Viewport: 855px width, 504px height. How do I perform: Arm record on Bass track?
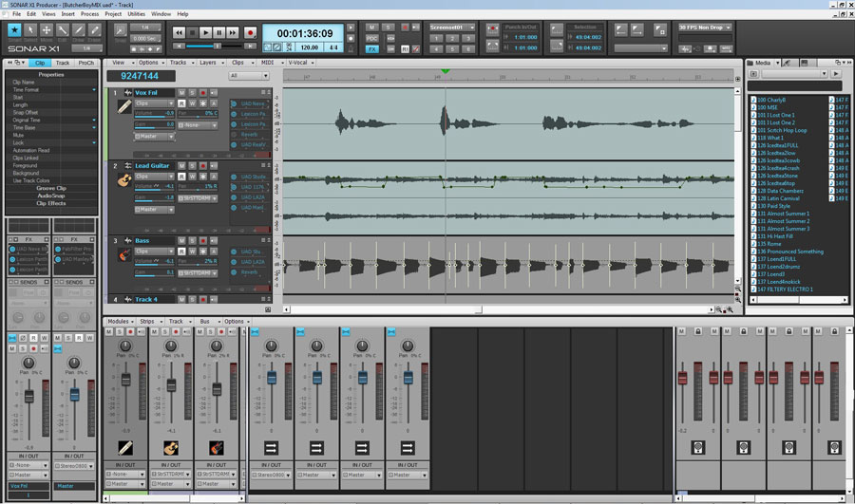pyautogui.click(x=203, y=240)
